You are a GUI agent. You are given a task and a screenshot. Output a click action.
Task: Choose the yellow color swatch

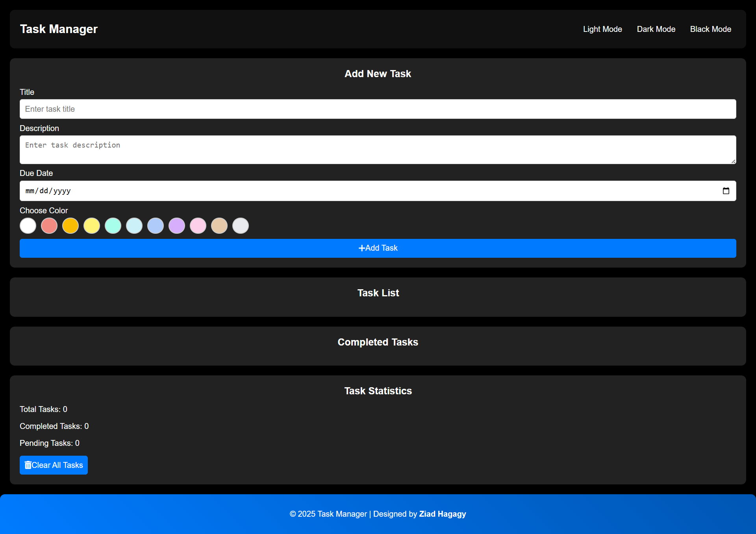click(x=92, y=226)
